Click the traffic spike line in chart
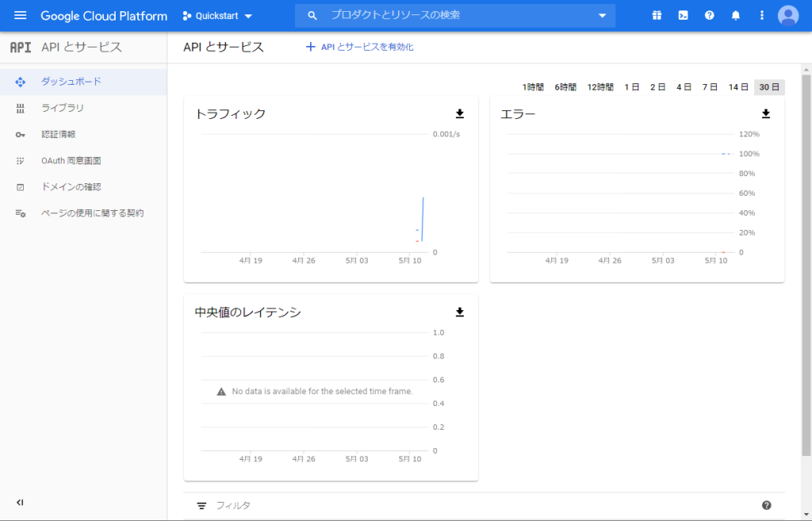This screenshot has height=521, width=812. [423, 220]
